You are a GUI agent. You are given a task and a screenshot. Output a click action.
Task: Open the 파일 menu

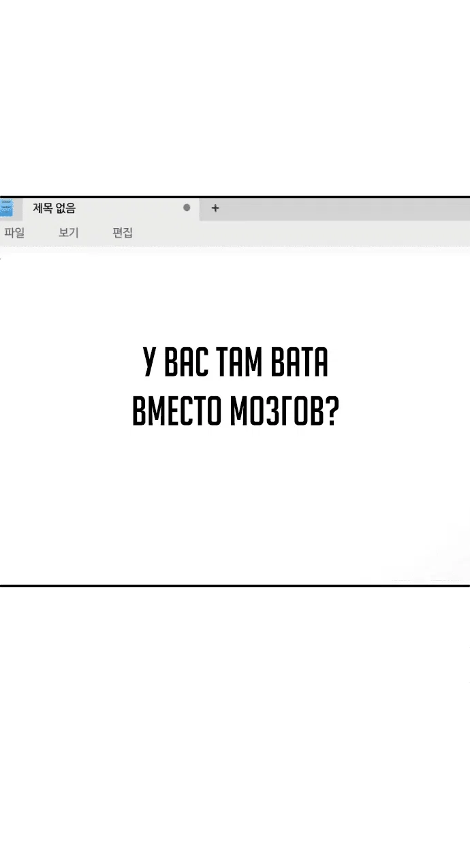[x=14, y=233]
